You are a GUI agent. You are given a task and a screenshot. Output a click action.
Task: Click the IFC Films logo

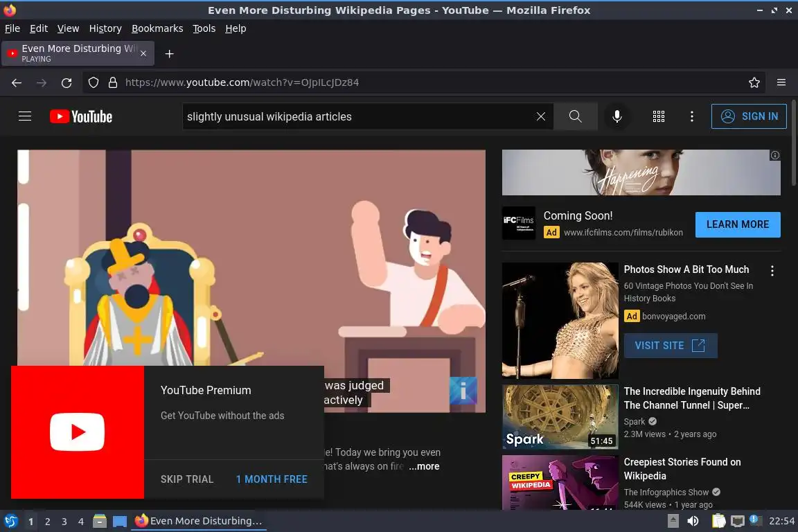[x=519, y=223]
